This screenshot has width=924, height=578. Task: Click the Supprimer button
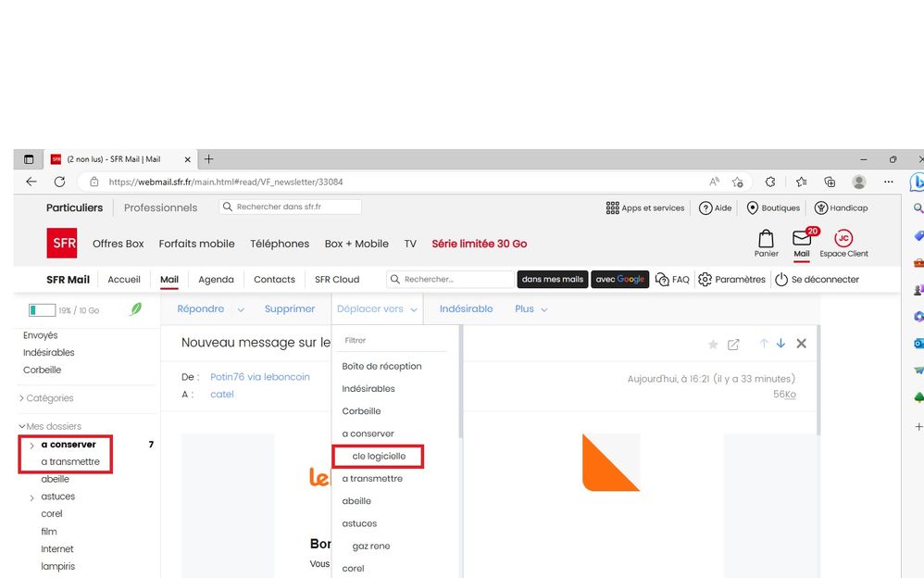(289, 309)
